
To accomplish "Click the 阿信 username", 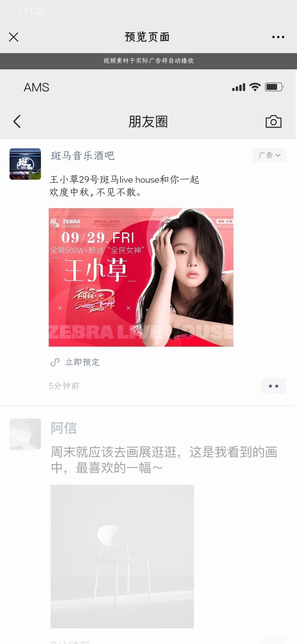I will [x=64, y=428].
